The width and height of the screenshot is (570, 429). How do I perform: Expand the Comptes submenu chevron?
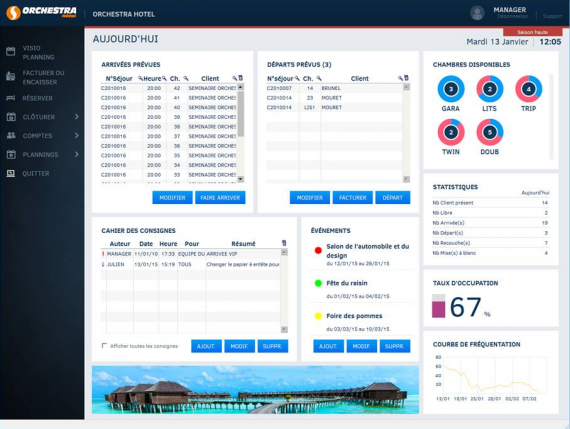[x=76, y=136]
